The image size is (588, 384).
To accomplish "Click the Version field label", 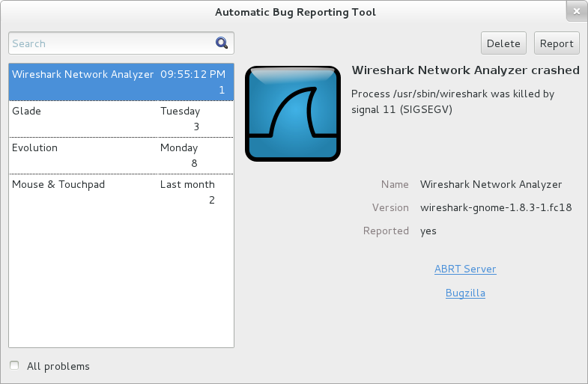I will (390, 207).
